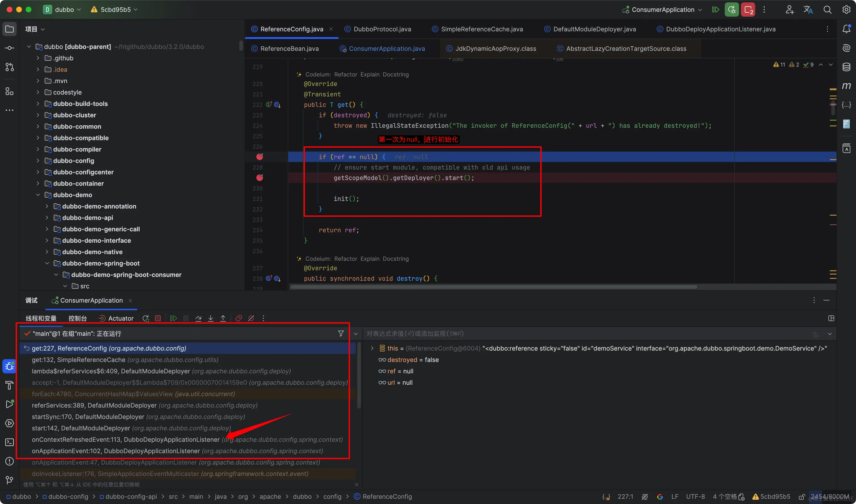Click Step Over in debug toolbar
Viewport: 856px width, 504px height.
(x=198, y=318)
